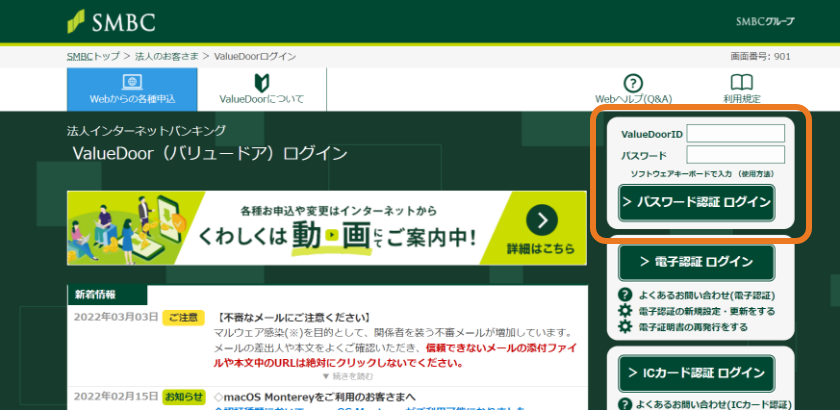
Task: Click the monitor icon above Webからの各種申込
Action: click(132, 82)
